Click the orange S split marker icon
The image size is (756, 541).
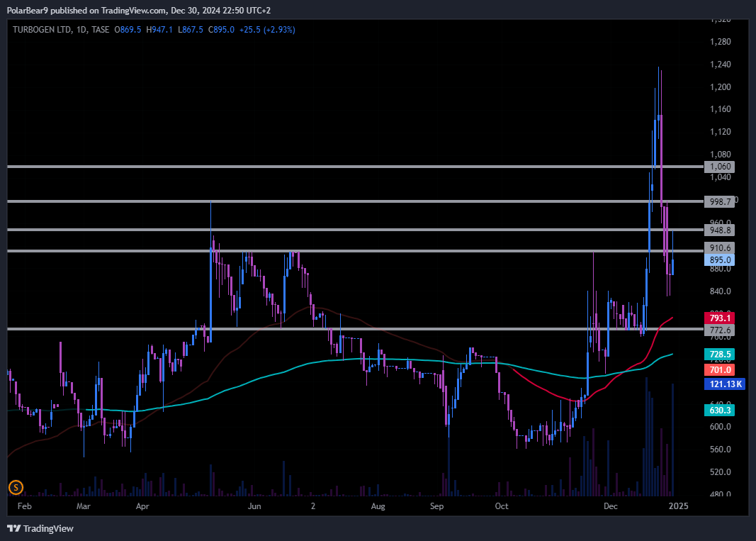point(16,487)
